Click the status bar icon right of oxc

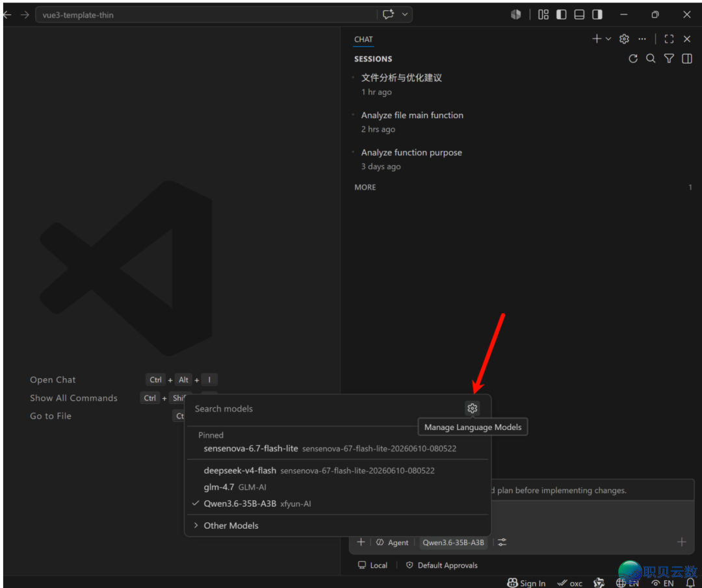599,583
